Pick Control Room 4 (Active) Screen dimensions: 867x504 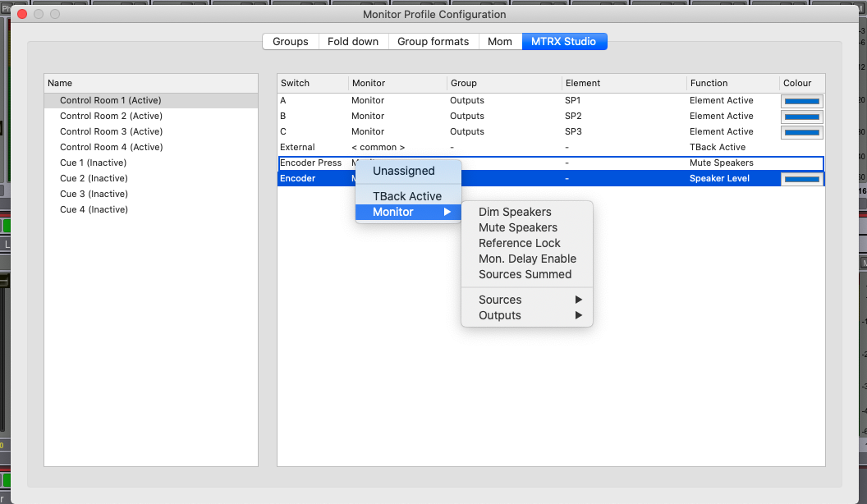[x=151, y=146]
